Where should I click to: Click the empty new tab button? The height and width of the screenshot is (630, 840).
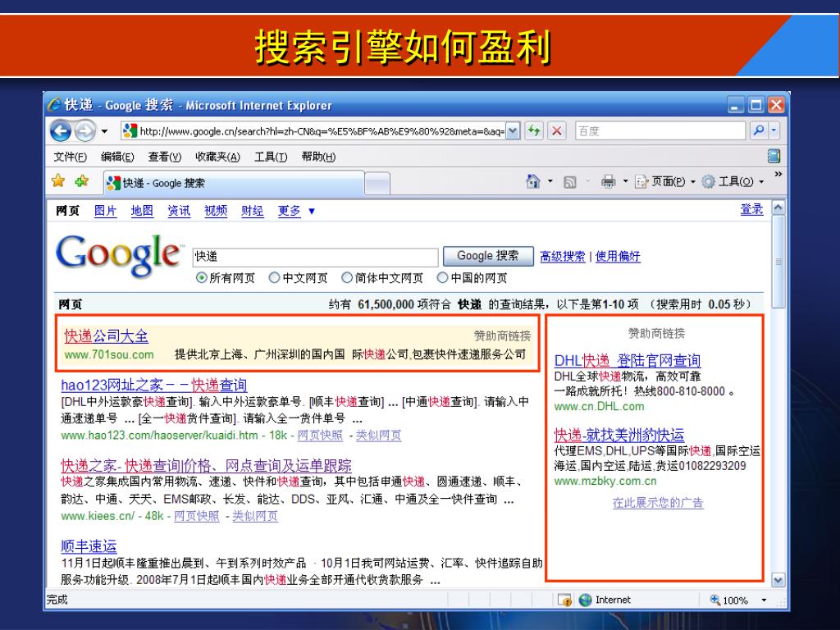[x=377, y=184]
